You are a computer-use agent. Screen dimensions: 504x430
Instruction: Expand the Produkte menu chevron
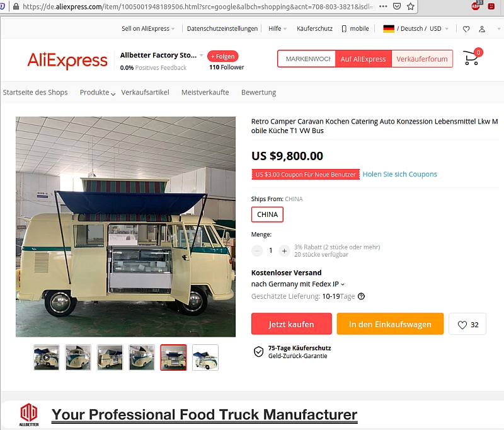113,94
